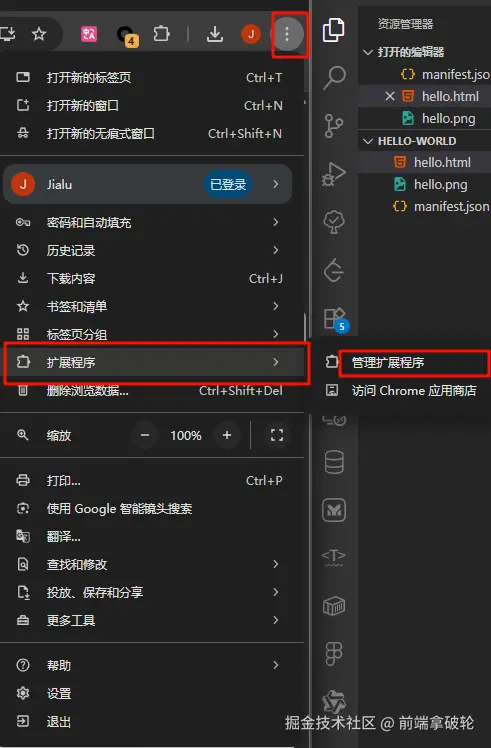Collapse the 打开的编辑器 section
This screenshot has width=491, height=748.
pyautogui.click(x=368, y=52)
